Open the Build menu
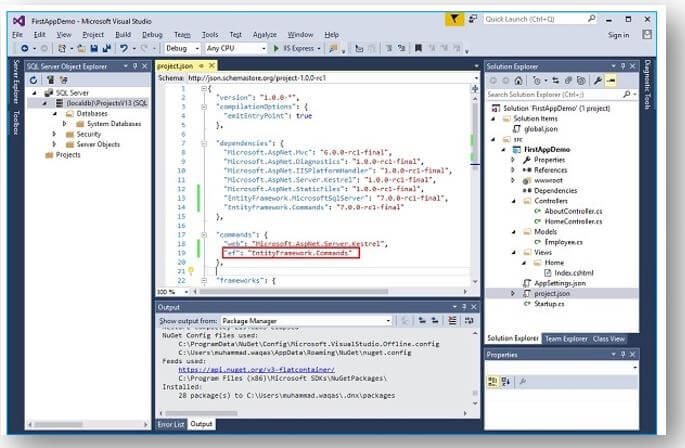Viewport: 685px width, 448px height. click(x=123, y=35)
